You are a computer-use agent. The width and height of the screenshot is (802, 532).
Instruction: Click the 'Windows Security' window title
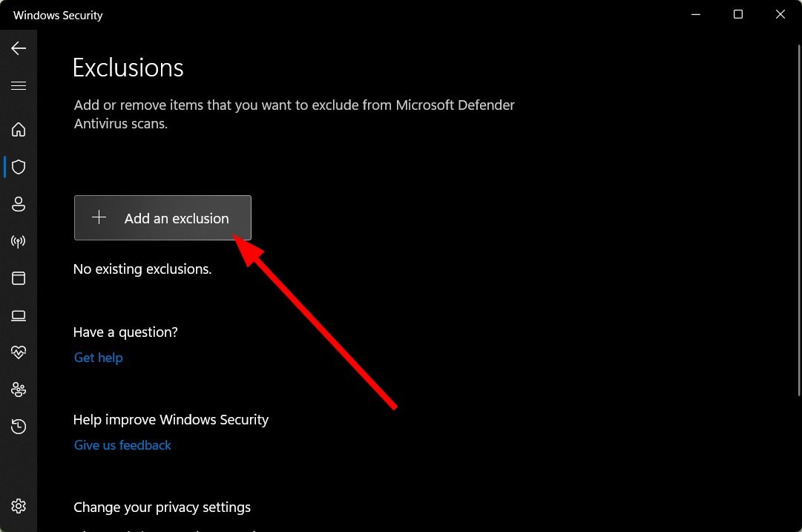coord(58,16)
